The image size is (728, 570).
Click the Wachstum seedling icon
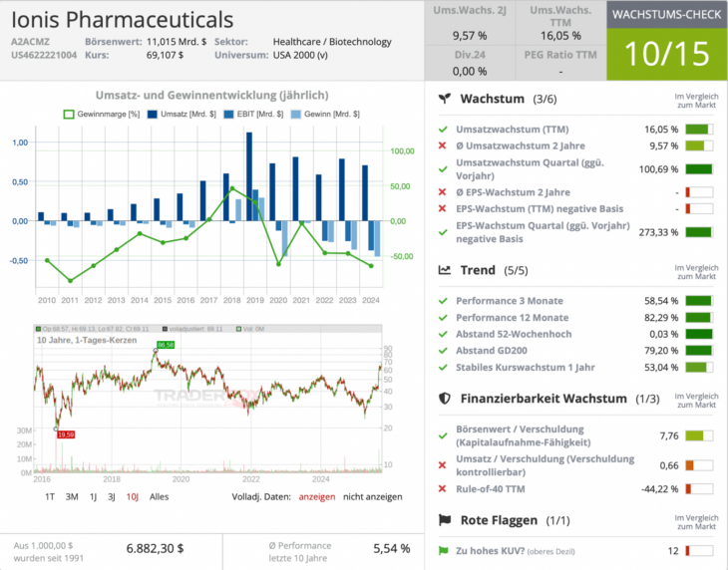pos(445,99)
